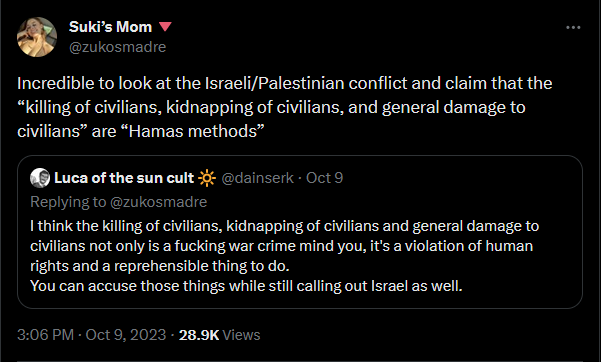Screen dimensions: 601x362
Task: Select the first line of main tweet
Action: [x=284, y=83]
